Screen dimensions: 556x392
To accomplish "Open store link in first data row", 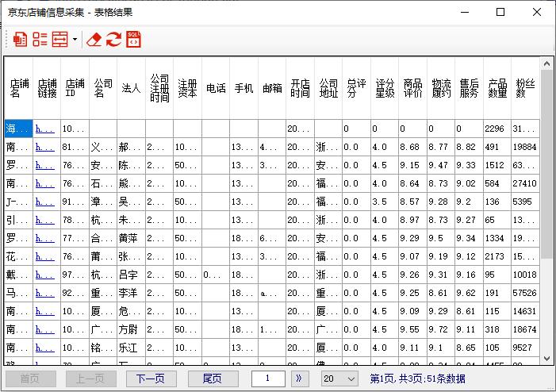I will 46,129.
